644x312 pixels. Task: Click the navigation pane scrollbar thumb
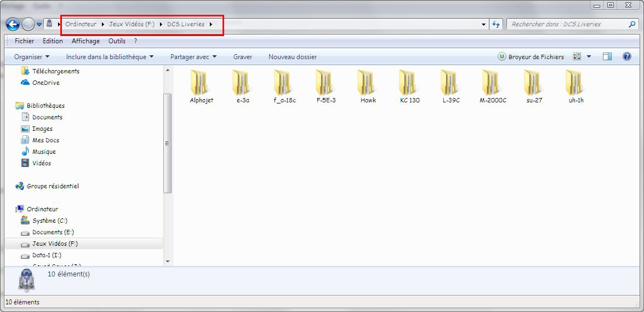tap(168, 143)
